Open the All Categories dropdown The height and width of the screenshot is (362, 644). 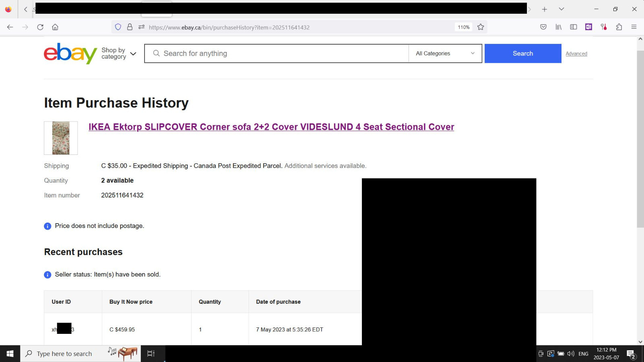445,53
